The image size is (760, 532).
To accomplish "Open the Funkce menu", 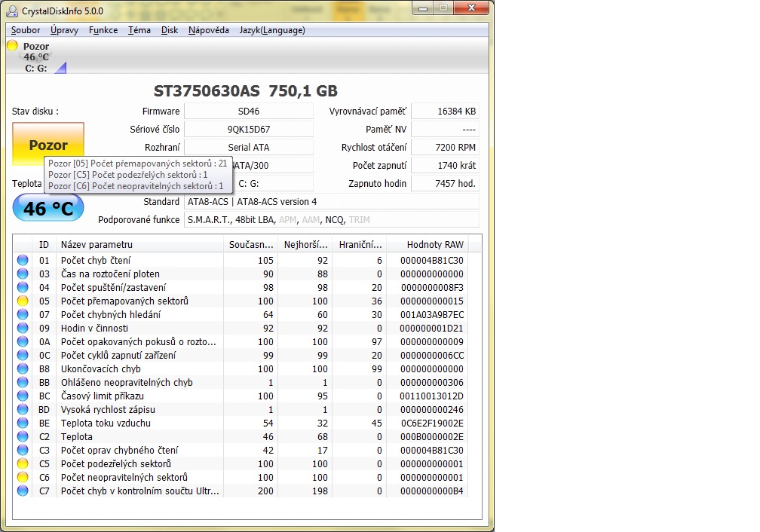I will coord(103,30).
